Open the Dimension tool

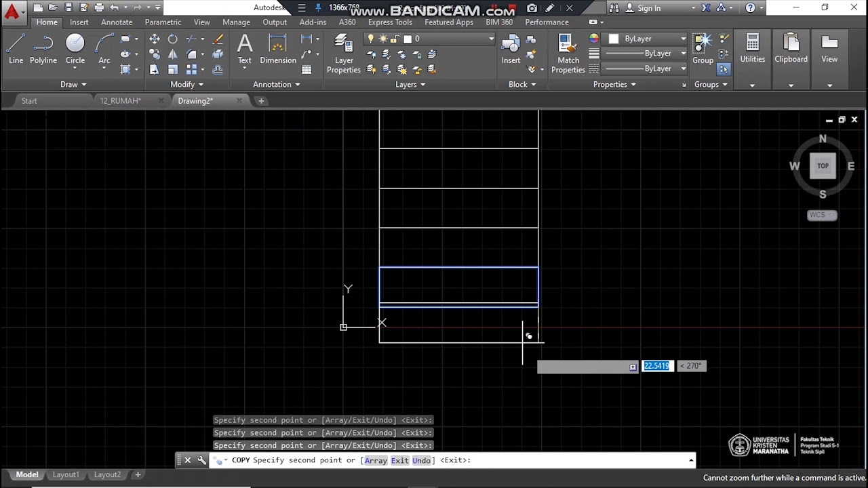click(x=278, y=49)
